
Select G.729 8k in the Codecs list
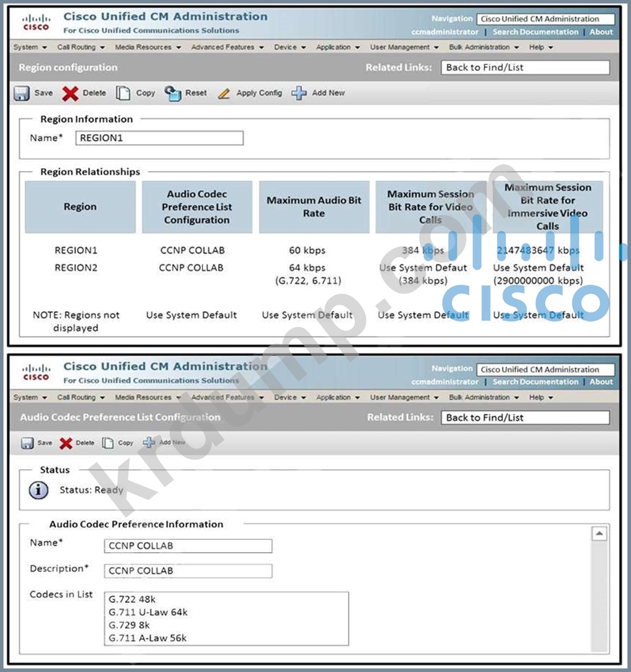coord(130,625)
